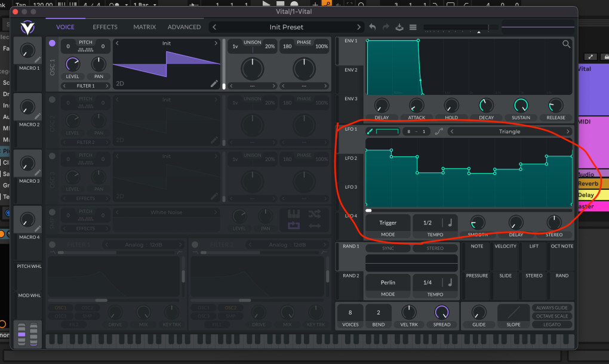609x364 pixels.
Task: Click the LFO 1 tempo note icon
Action: (x=450, y=223)
